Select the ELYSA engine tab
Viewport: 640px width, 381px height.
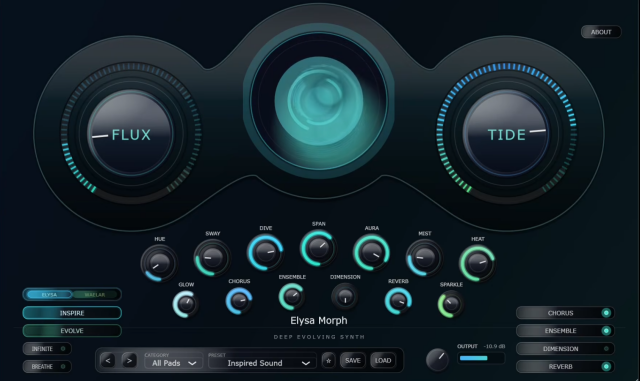click(49, 294)
